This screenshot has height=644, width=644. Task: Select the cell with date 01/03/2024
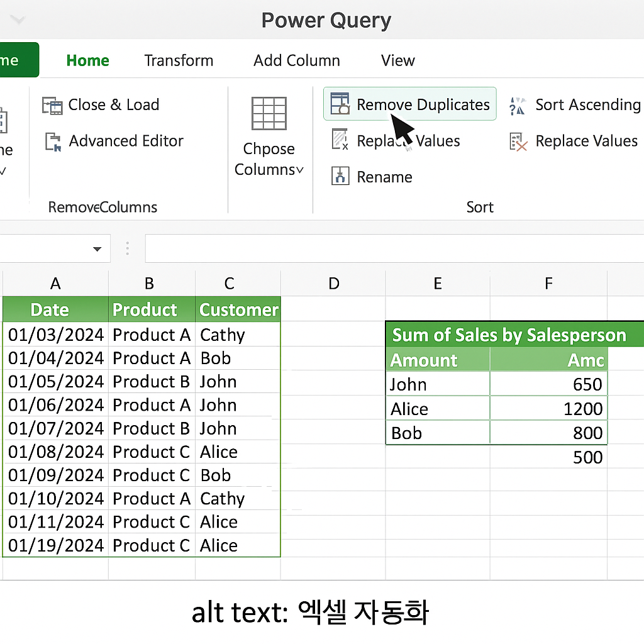point(55,335)
